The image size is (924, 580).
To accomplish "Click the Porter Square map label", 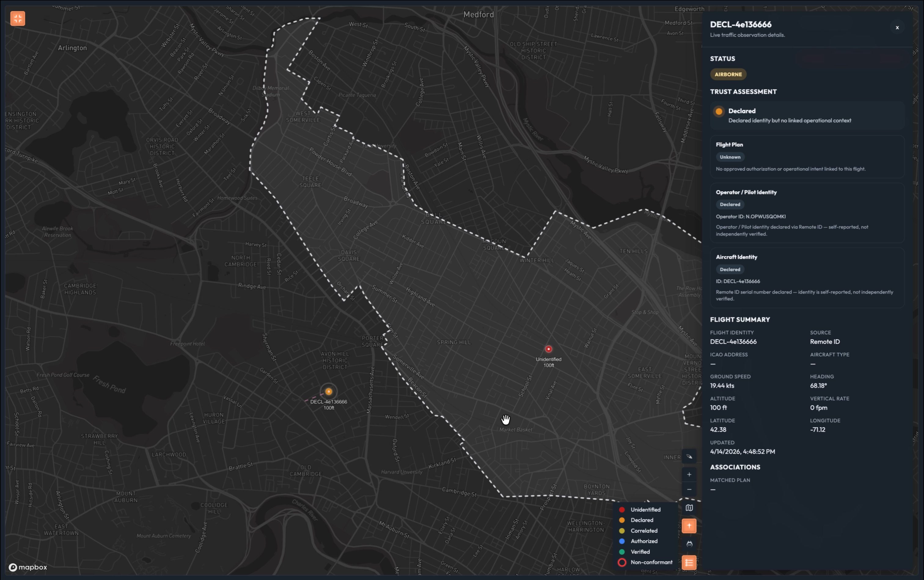I will 373,341.
